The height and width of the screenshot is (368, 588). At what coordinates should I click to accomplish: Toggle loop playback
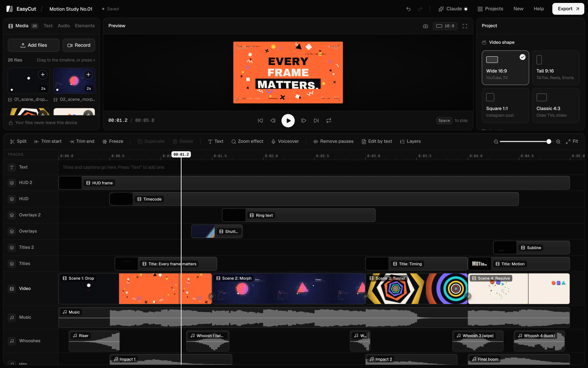click(x=329, y=121)
